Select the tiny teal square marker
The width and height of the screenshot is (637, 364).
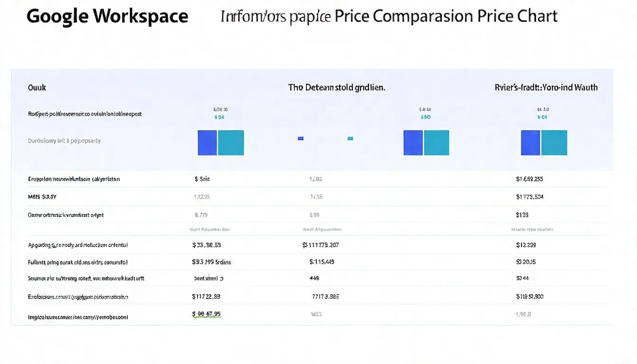coord(350,138)
